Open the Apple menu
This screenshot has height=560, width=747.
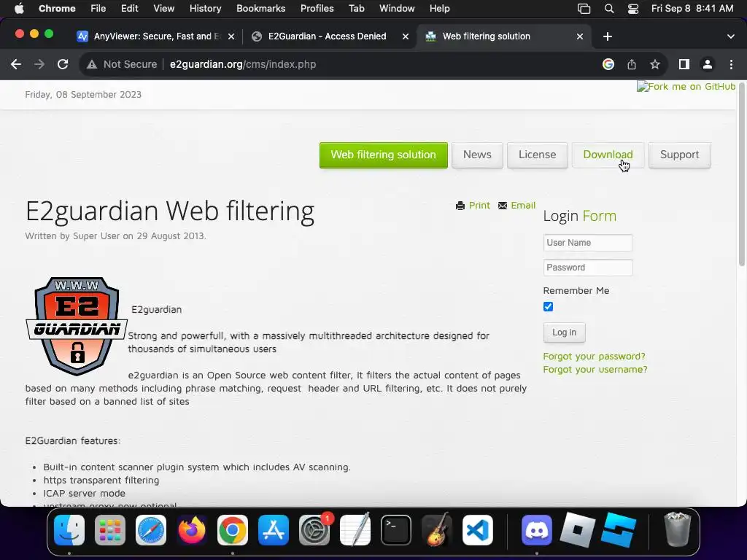[x=19, y=8]
